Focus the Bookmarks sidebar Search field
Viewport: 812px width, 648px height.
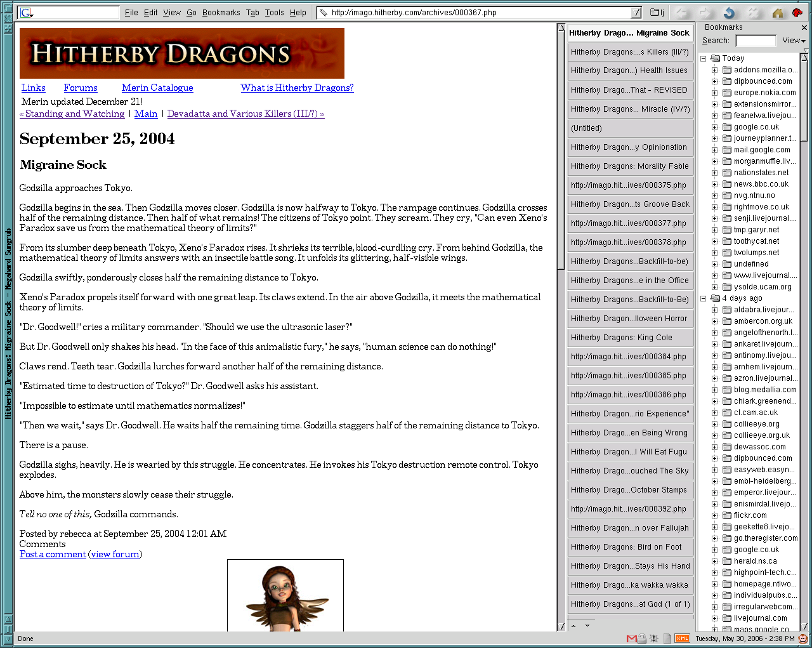[755, 41]
